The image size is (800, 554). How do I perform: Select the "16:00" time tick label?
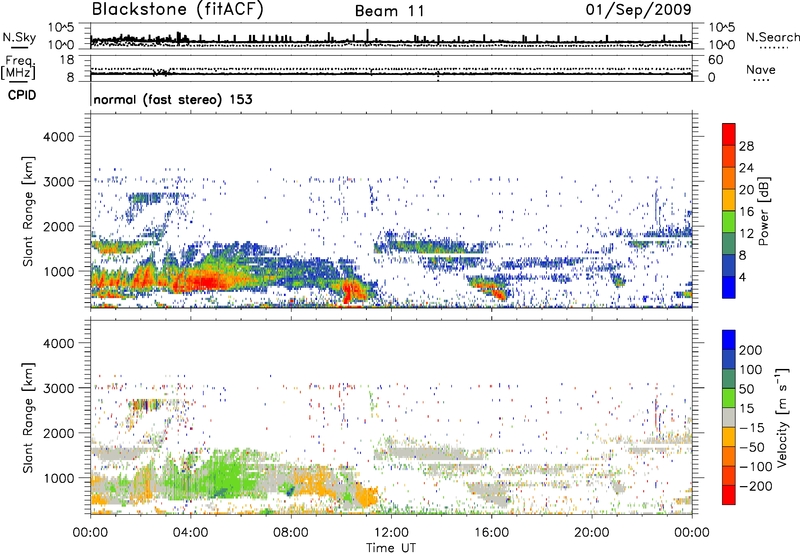(491, 533)
